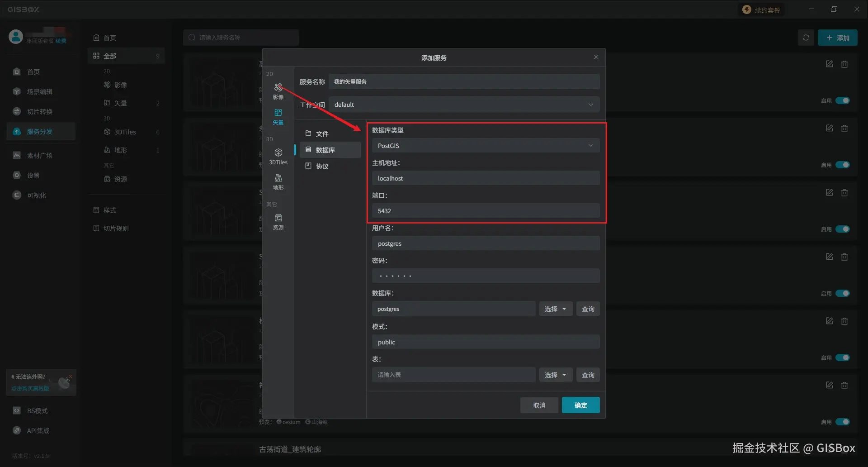Toggle 启用 switch on second service
868x467 pixels.
click(842, 165)
